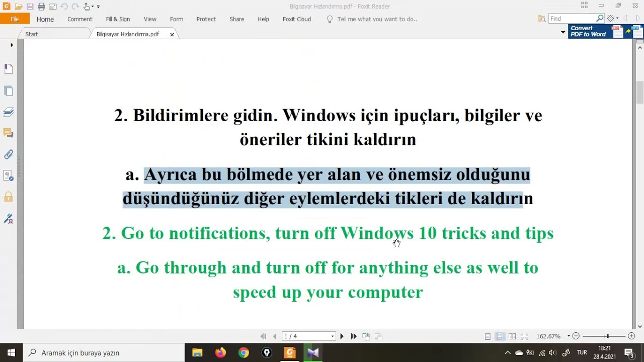Open the Share ribbon tab

tap(236, 19)
